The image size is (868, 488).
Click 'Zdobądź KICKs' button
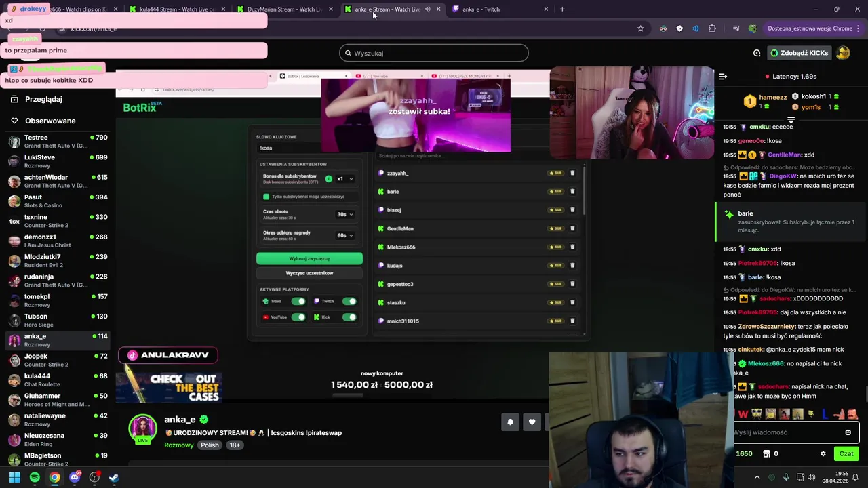[x=800, y=53]
